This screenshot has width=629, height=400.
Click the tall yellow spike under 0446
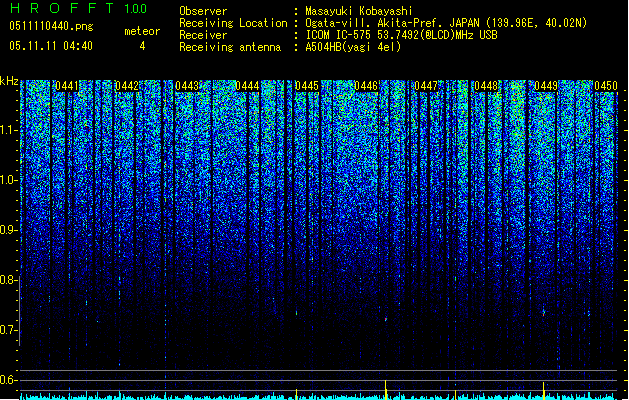click(x=386, y=390)
